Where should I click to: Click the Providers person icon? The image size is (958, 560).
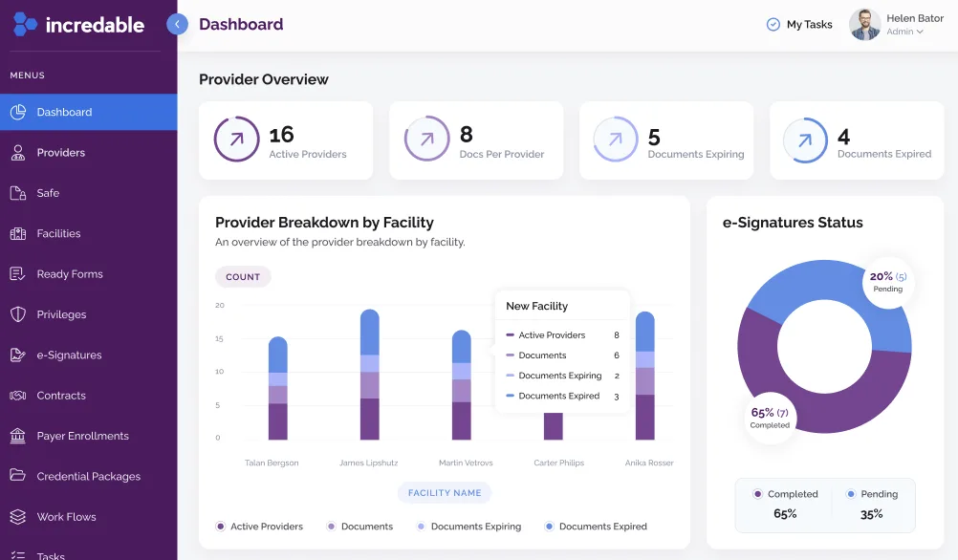click(x=18, y=153)
